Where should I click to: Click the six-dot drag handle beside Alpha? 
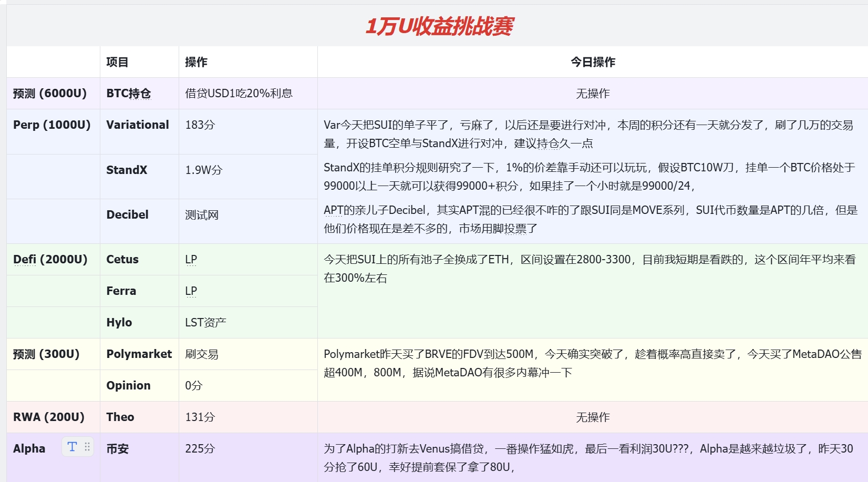pos(87,447)
